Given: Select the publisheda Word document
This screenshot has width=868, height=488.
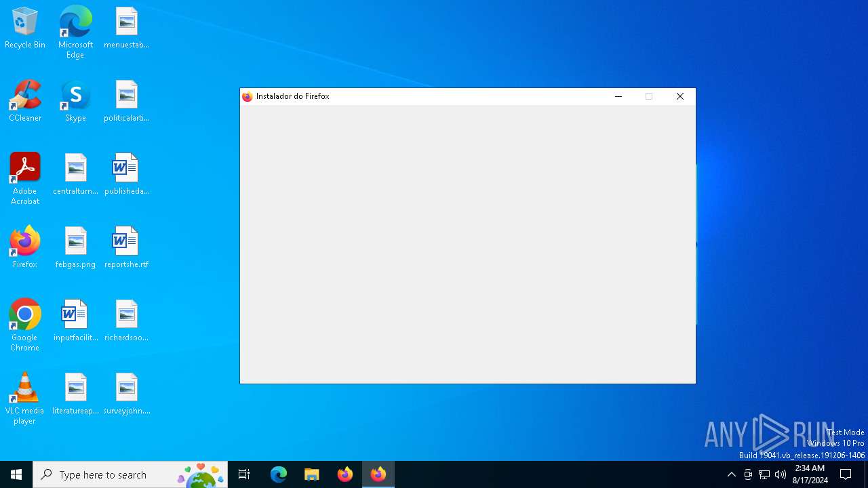Looking at the screenshot, I should (127, 174).
